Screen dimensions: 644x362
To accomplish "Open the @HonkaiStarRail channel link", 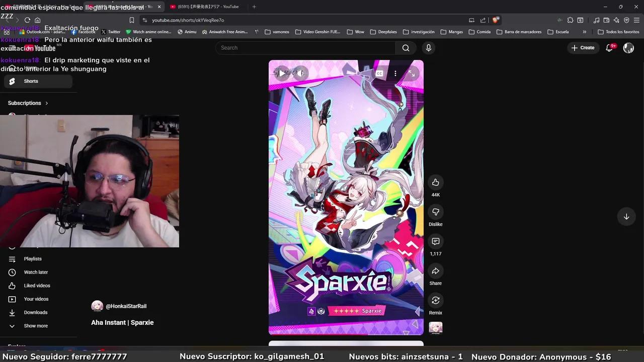I will click(x=126, y=306).
